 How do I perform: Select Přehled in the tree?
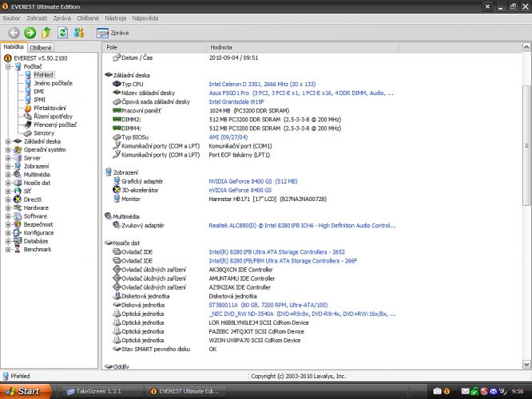[43, 75]
